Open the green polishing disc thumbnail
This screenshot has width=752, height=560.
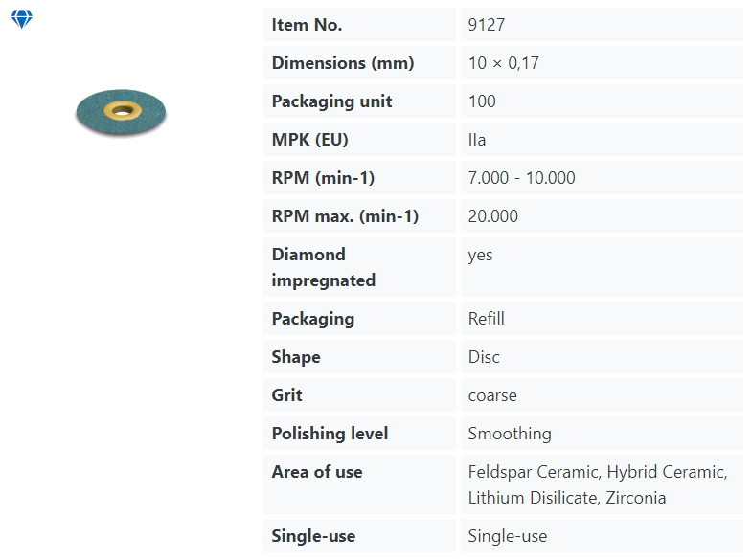pyautogui.click(x=121, y=113)
